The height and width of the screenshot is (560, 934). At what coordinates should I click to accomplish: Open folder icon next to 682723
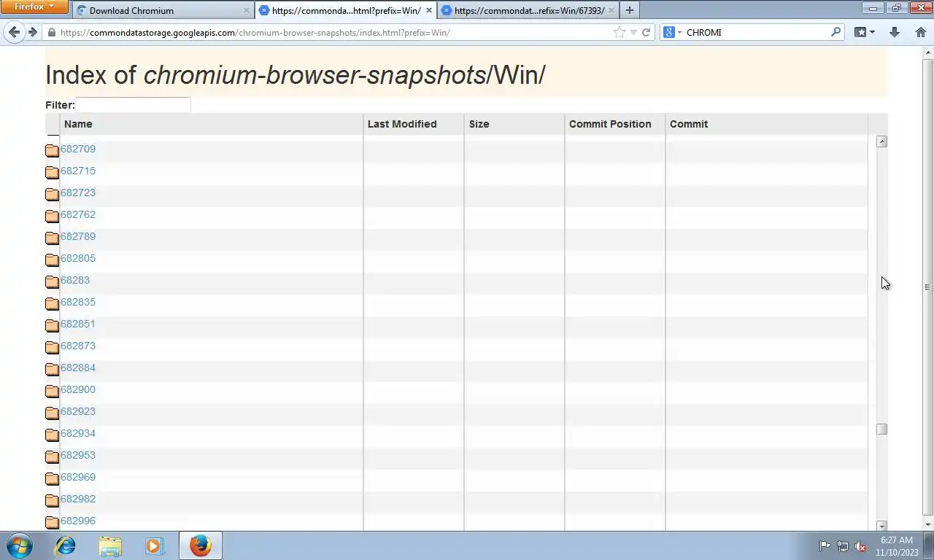pos(52,195)
